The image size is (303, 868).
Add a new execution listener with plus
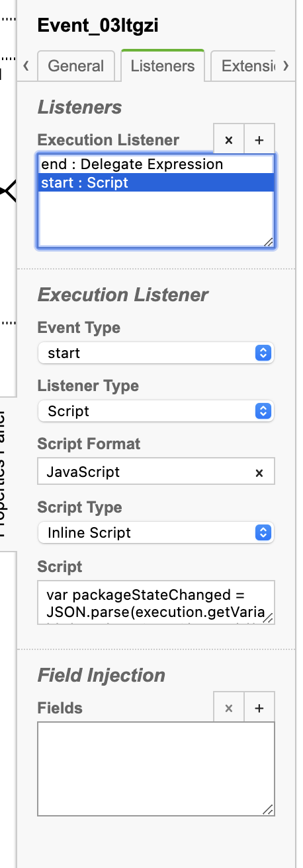(x=259, y=139)
